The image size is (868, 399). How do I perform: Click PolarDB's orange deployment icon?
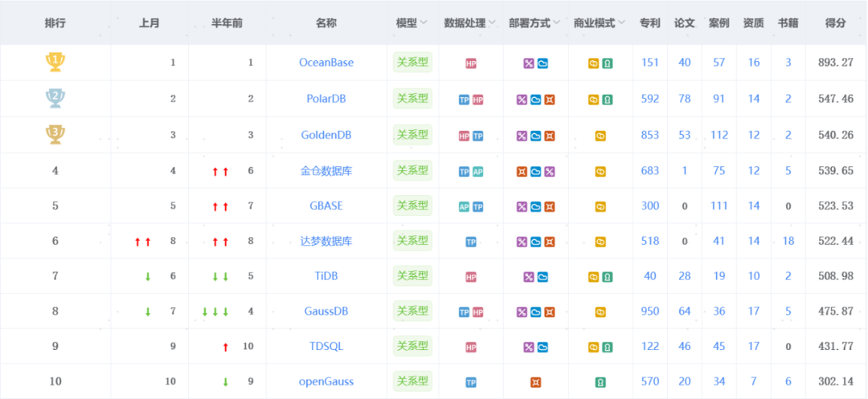[x=549, y=100]
